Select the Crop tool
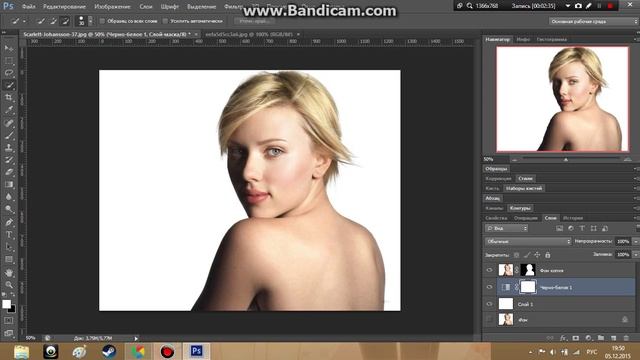Screen dimensions: 640x360 coord(9,98)
